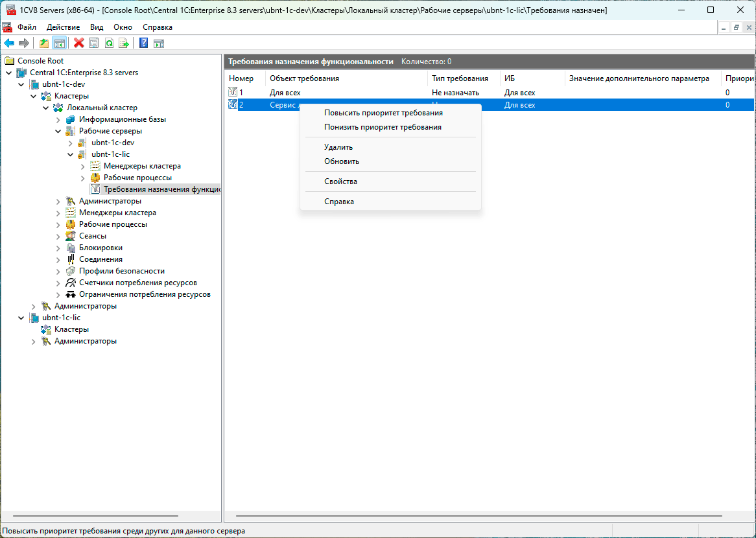Expand the Менеджеры кластера node under ubnt-1c-lic
Screen dimensions: 756x538
click(x=83, y=166)
